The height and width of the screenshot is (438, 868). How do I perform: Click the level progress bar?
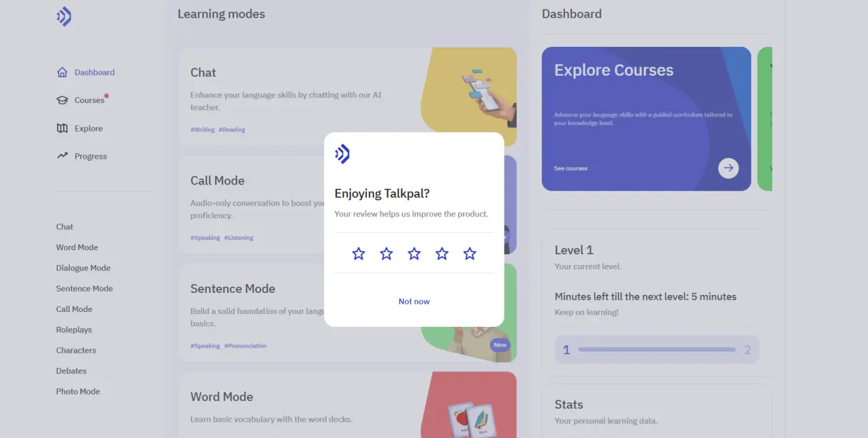(x=657, y=350)
